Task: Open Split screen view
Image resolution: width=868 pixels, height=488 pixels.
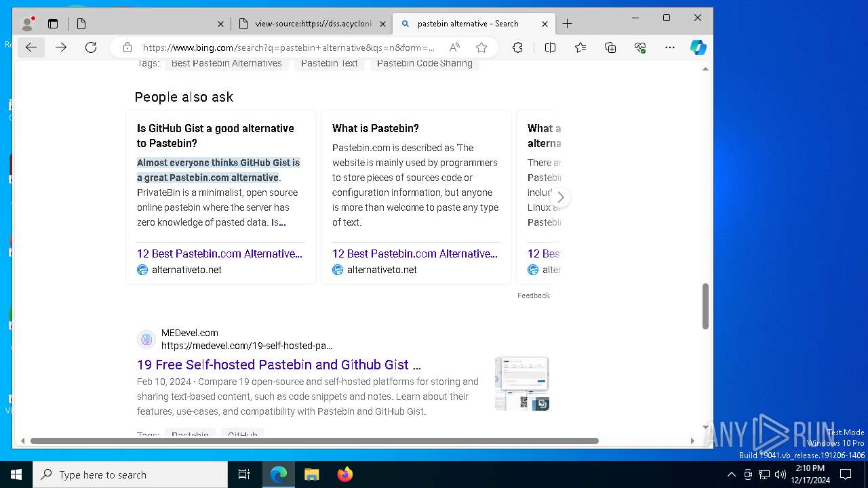Action: pyautogui.click(x=550, y=47)
